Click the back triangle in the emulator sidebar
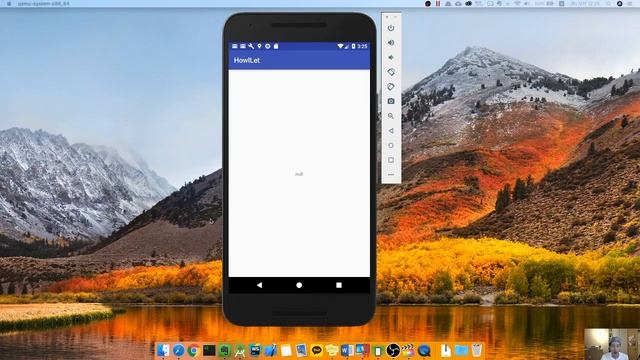The width and height of the screenshot is (640, 360). click(391, 131)
